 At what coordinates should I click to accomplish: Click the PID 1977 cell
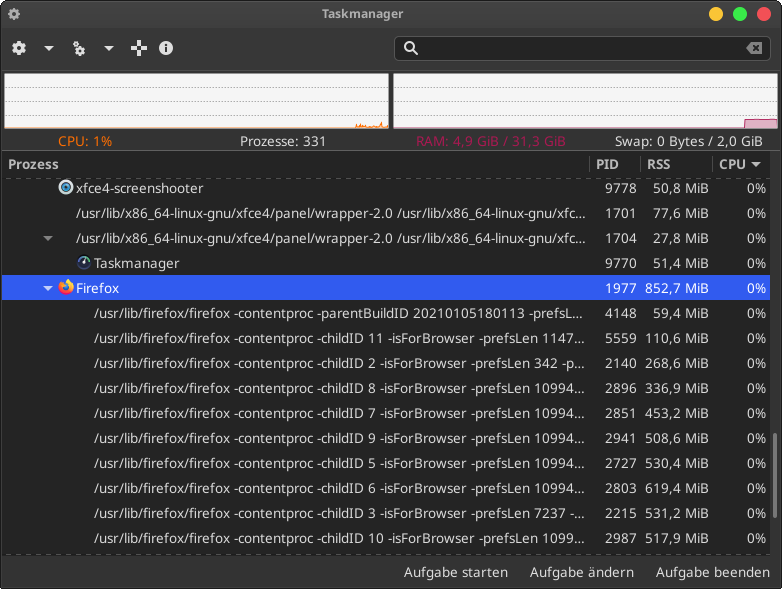(620, 288)
